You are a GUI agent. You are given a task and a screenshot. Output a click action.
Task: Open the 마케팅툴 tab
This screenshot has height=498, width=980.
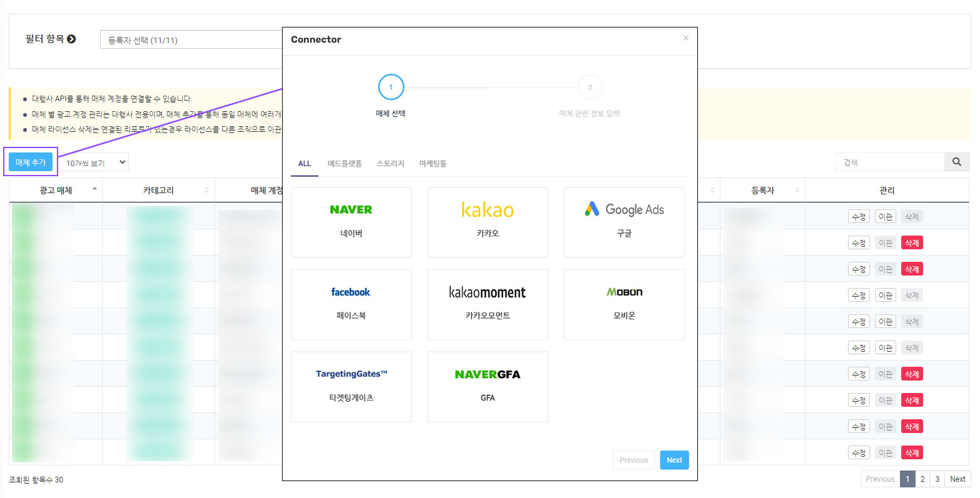click(x=433, y=164)
